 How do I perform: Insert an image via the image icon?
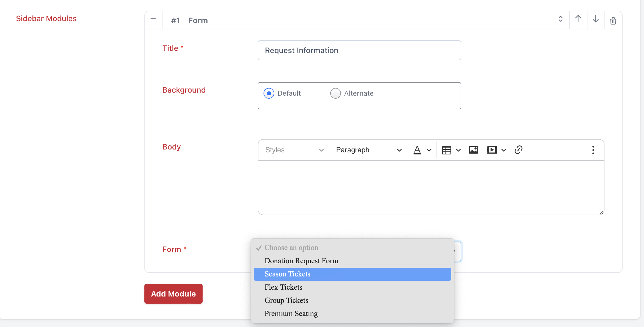point(474,150)
